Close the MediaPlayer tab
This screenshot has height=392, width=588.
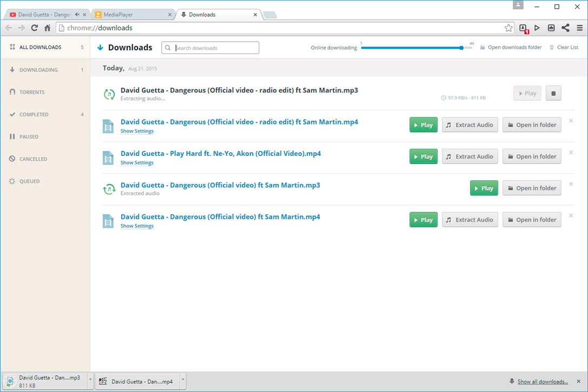click(170, 15)
